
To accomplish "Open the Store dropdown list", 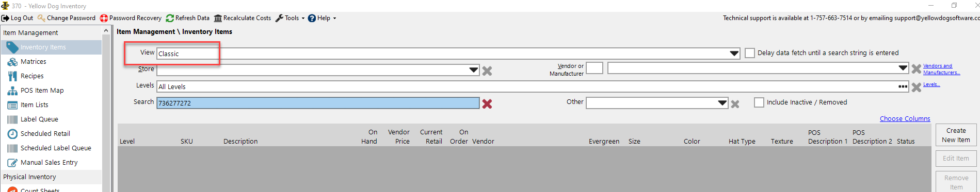I will point(474,69).
